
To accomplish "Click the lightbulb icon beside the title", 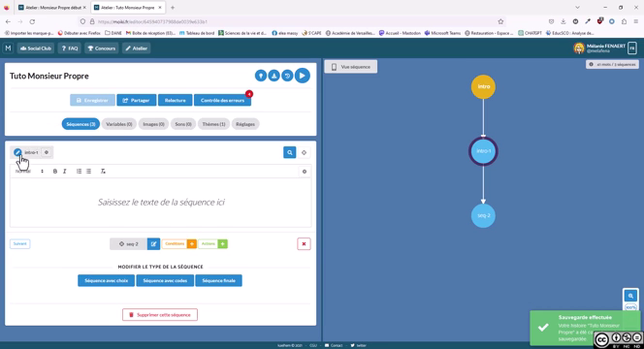I will (x=261, y=76).
